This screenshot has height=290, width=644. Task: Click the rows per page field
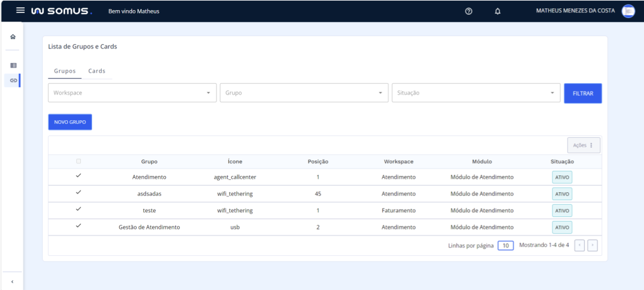(x=506, y=246)
